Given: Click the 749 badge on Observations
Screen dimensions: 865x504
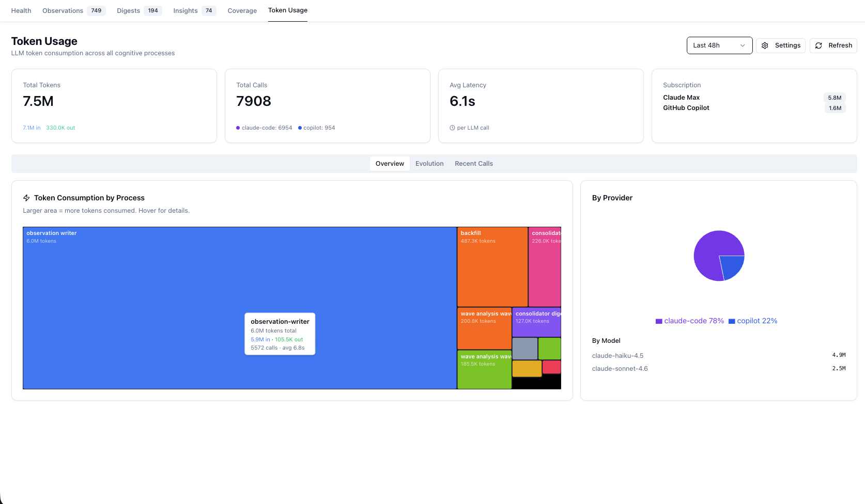Looking at the screenshot, I should pyautogui.click(x=96, y=10).
